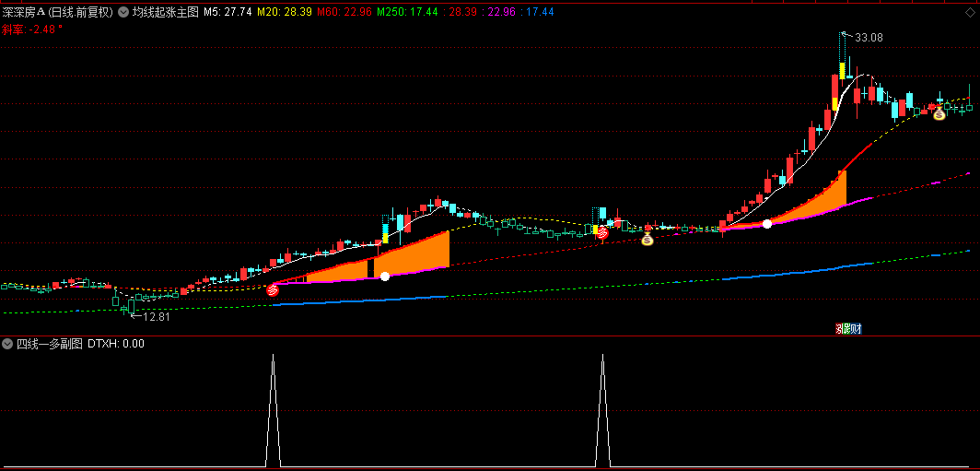
Task: Click the green M250: 17.44 value
Action: tap(407, 11)
